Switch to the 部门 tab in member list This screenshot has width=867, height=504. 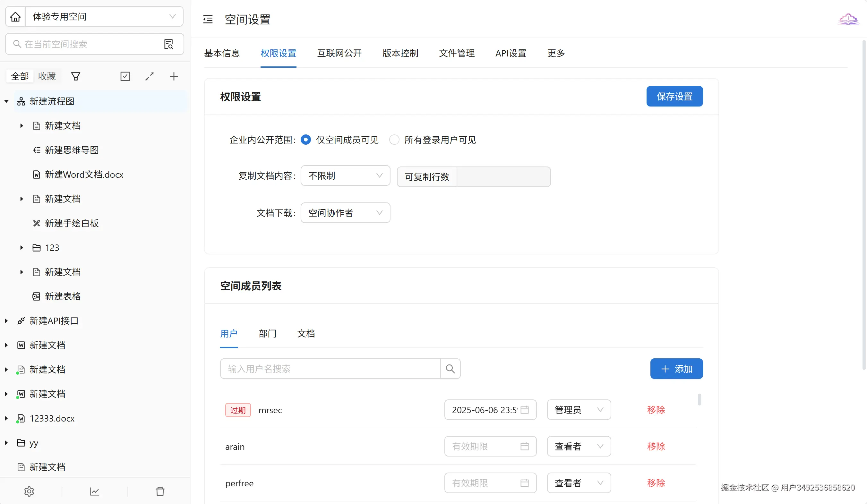(267, 333)
